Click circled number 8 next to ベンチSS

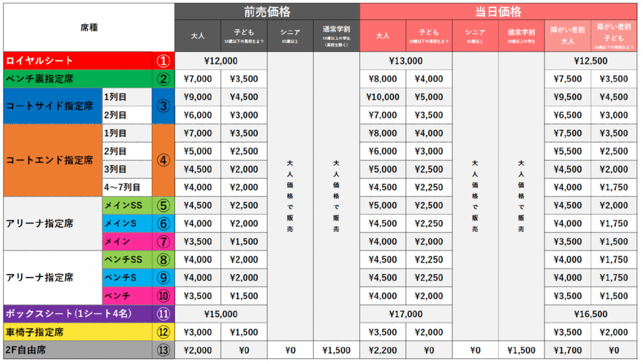point(164,260)
